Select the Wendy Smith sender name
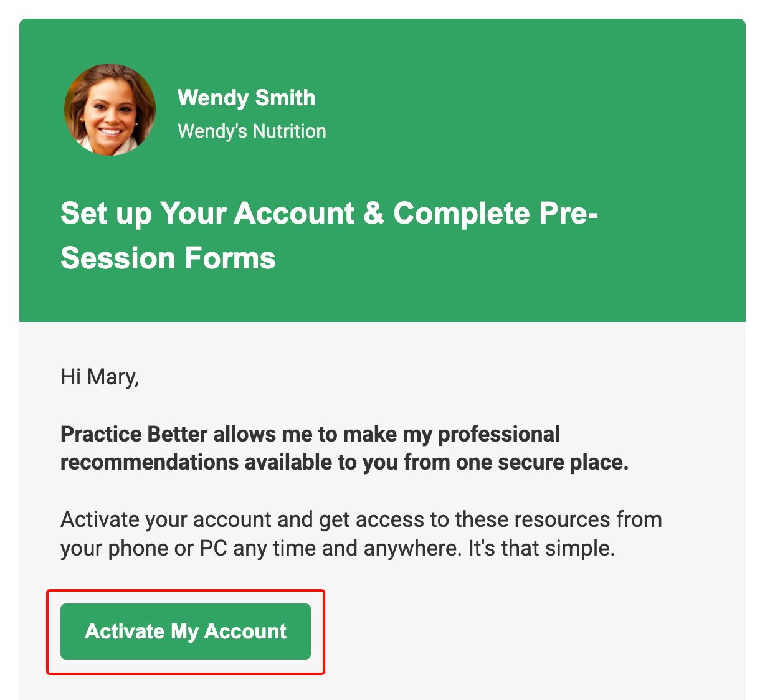The image size is (765, 700). [x=246, y=98]
